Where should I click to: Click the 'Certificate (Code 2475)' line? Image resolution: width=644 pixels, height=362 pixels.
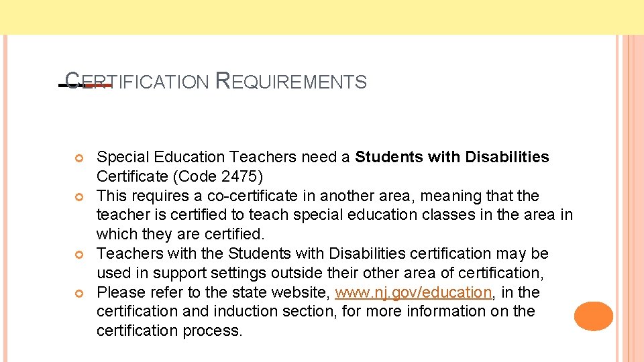coord(180,177)
